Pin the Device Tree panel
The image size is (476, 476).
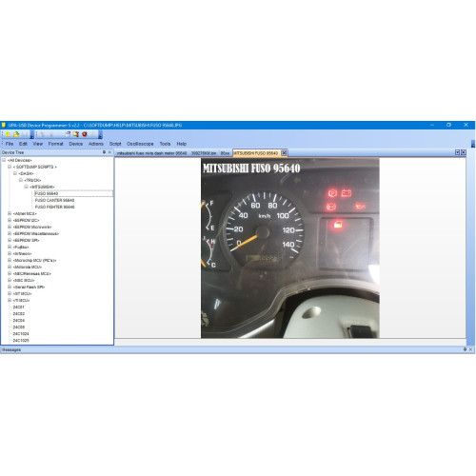pos(104,152)
